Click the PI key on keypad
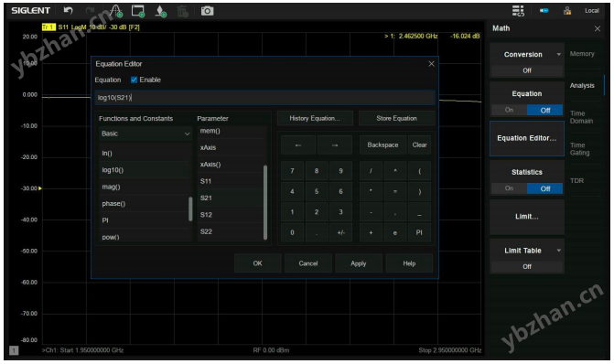 tap(419, 233)
